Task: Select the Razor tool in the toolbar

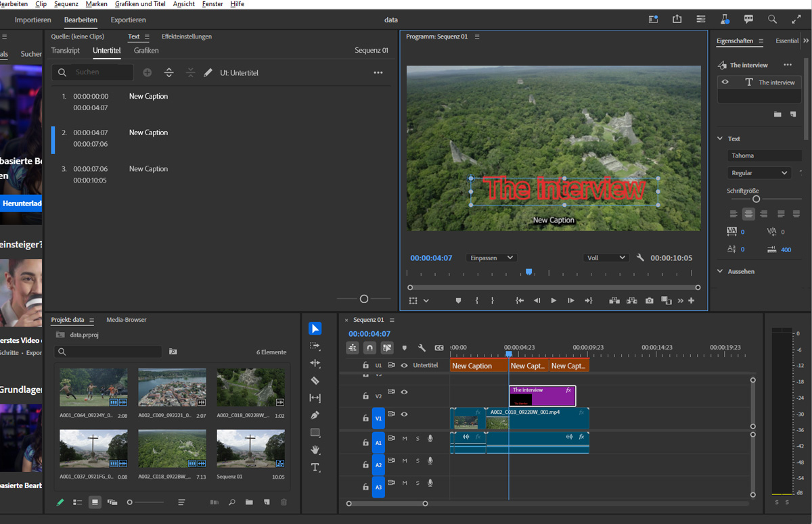Action: coord(315,381)
